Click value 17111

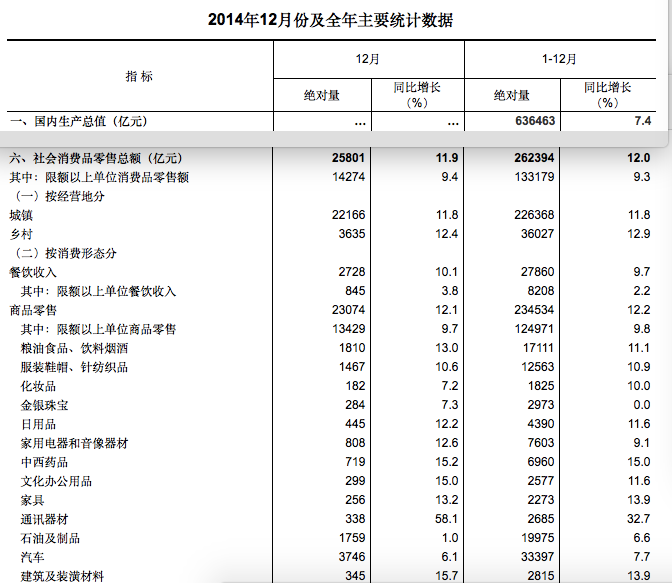click(x=538, y=348)
